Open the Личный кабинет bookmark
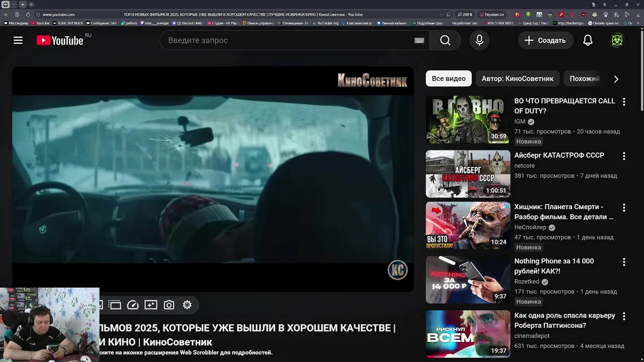644x362 pixels. (392, 23)
